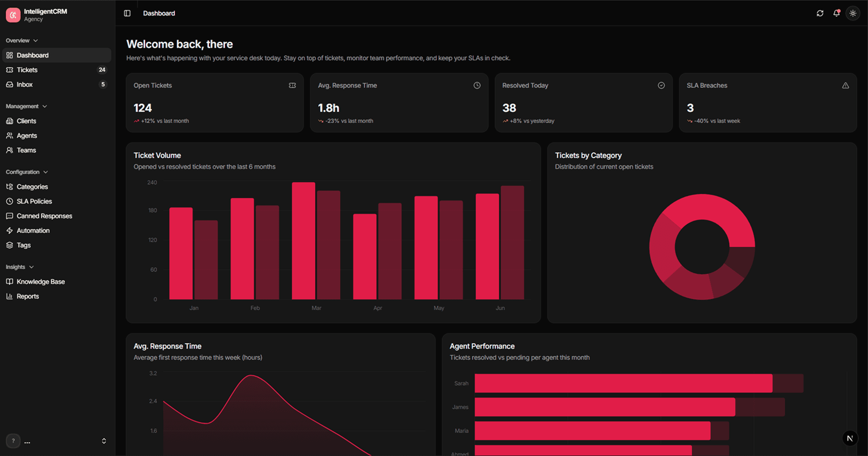Image resolution: width=868 pixels, height=456 pixels.
Task: Open the Tags page link
Action: coord(57,245)
